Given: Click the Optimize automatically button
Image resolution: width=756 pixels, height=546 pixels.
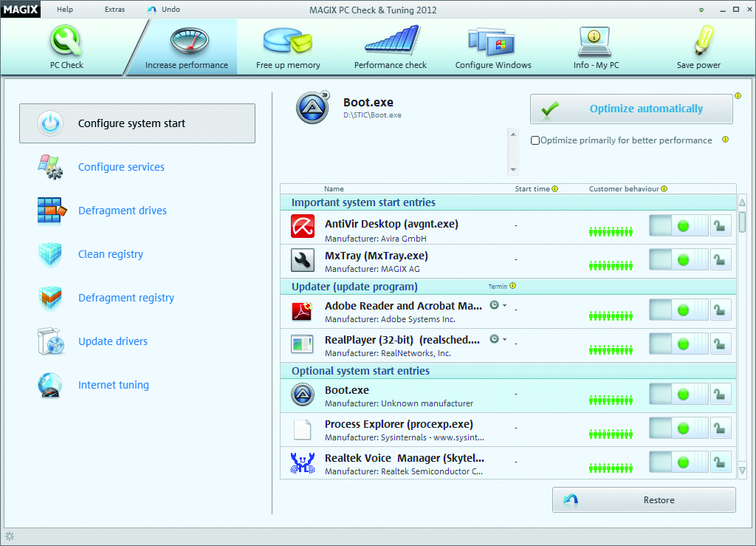Looking at the screenshot, I should click(x=631, y=109).
